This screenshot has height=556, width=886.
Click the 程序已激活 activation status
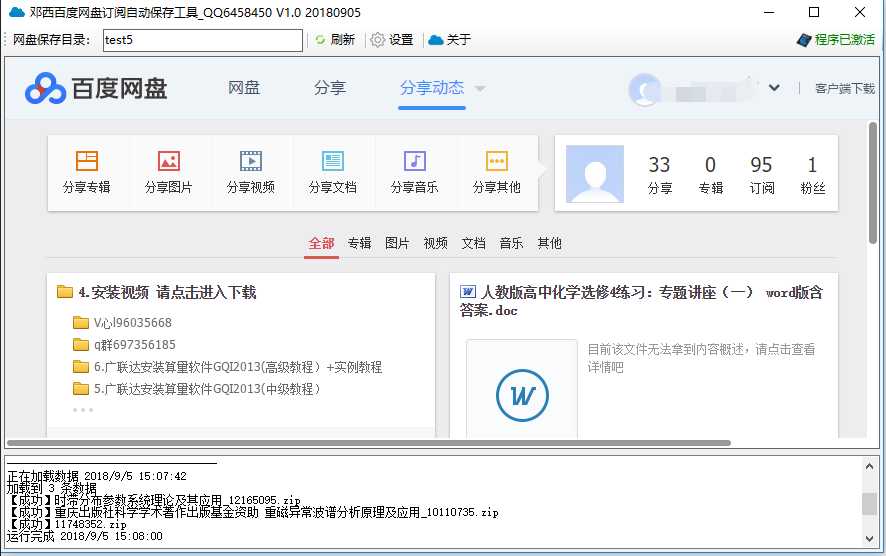(x=836, y=40)
